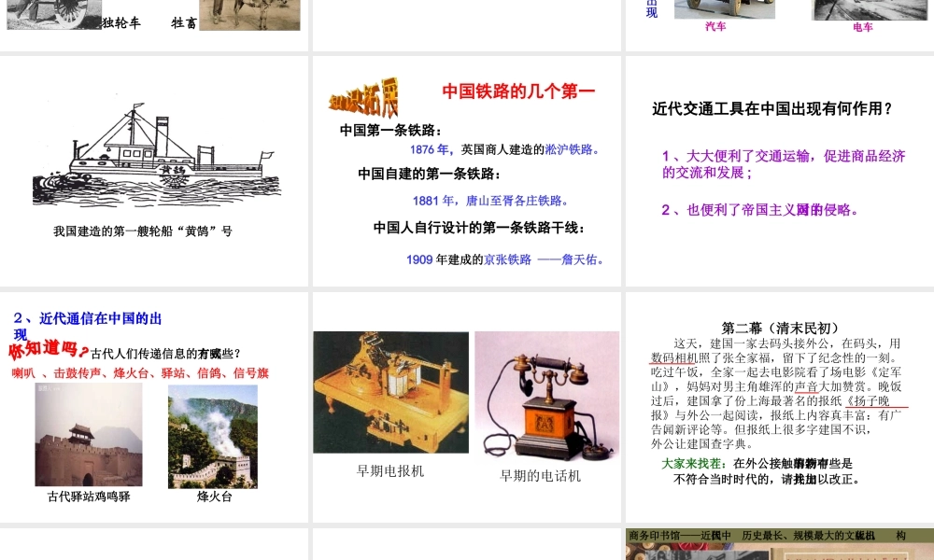Click the caption 古代驿站鸡鸣驿
Image resolution: width=934 pixels, height=560 pixels.
(x=89, y=497)
